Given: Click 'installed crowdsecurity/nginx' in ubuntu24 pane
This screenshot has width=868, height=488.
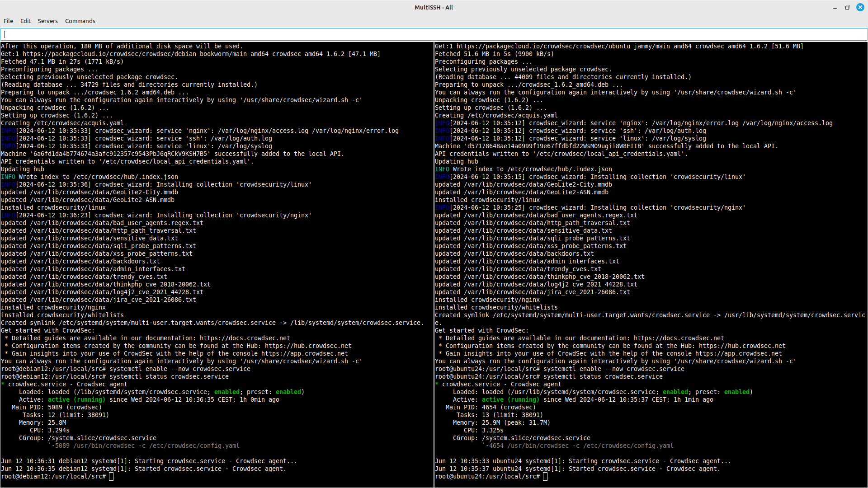Looking at the screenshot, I should [487, 300].
